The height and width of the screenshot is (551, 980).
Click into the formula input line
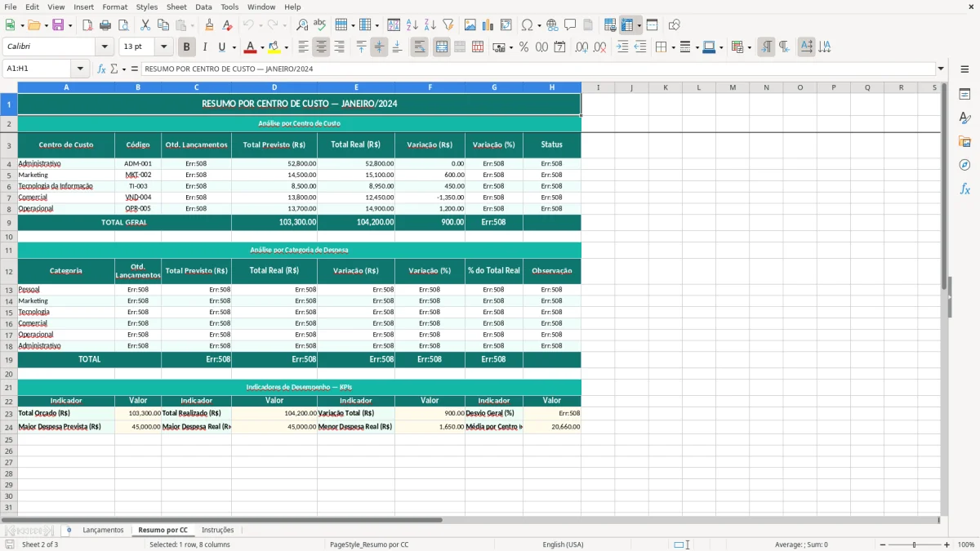point(538,69)
